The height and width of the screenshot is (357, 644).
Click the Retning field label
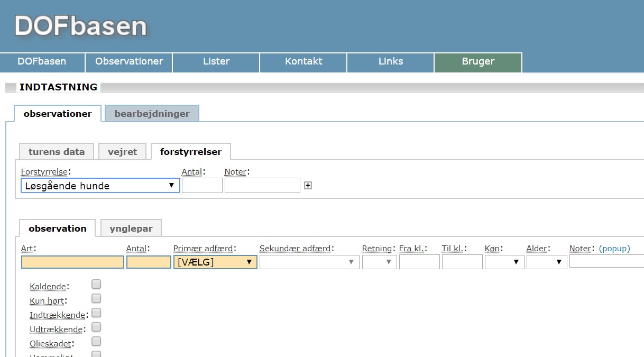point(378,249)
